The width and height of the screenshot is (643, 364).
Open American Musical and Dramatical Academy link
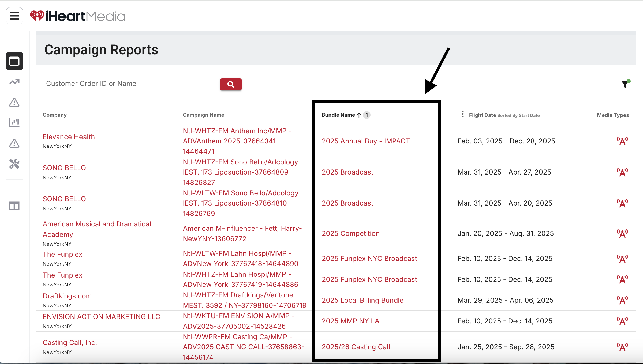(97, 229)
